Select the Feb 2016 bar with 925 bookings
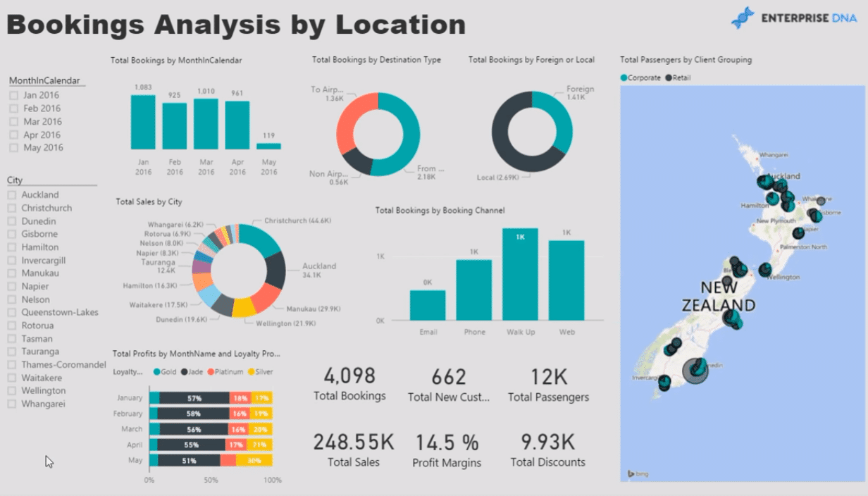Image resolution: width=868 pixels, height=496 pixels. click(x=175, y=126)
